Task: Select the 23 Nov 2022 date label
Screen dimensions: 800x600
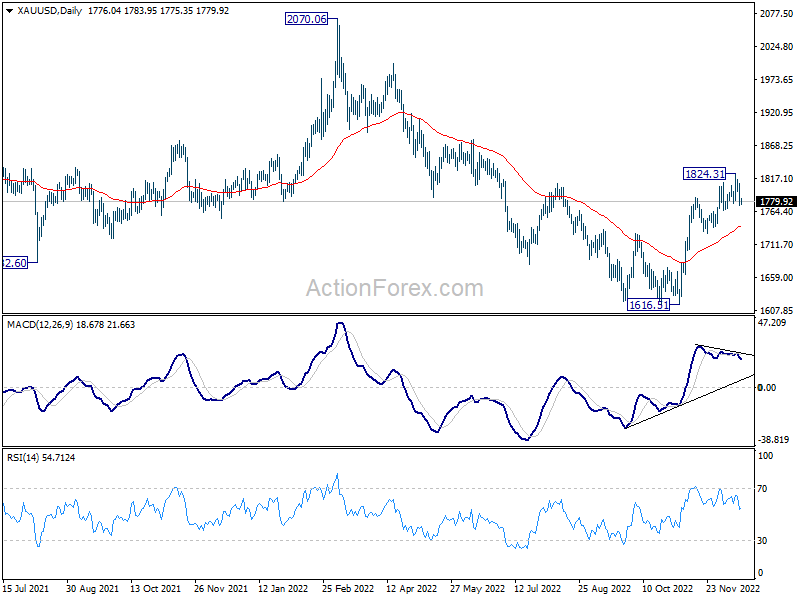Action: point(733,588)
